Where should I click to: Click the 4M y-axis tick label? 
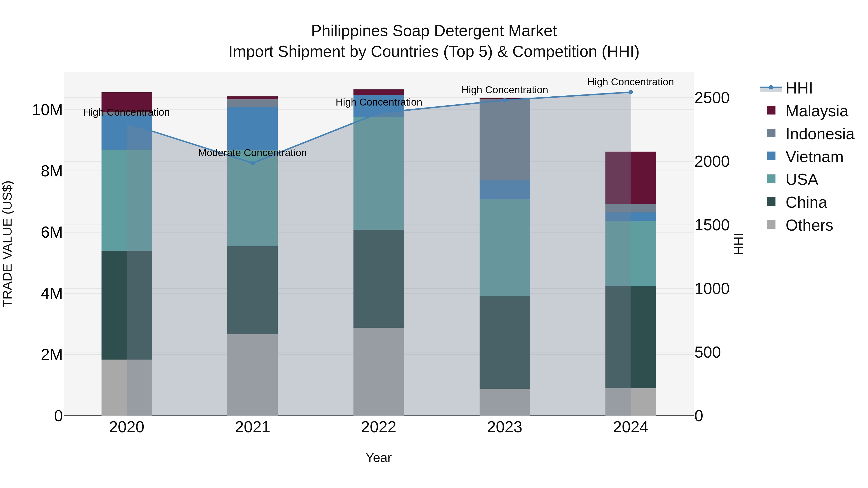pyautogui.click(x=52, y=293)
